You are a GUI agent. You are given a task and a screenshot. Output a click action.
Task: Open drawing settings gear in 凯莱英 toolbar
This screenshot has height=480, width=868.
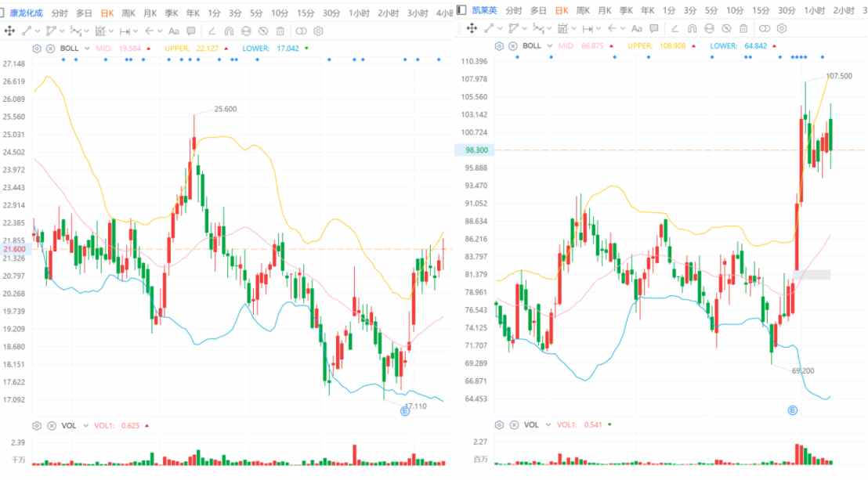(782, 28)
